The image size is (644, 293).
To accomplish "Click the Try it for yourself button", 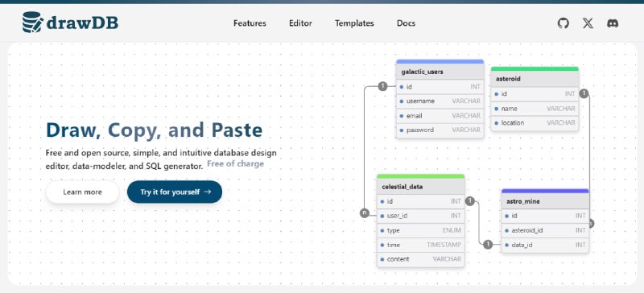I will click(175, 192).
